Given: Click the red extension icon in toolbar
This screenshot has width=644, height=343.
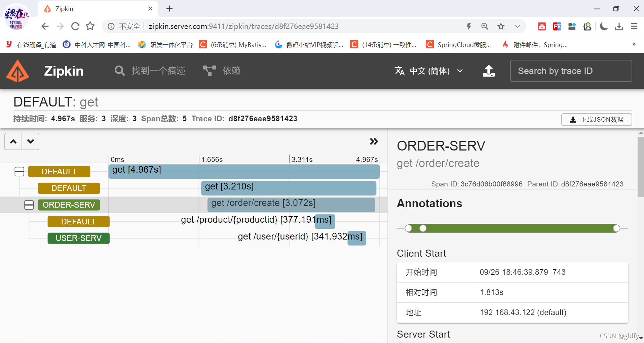Looking at the screenshot, I should coord(542,26).
